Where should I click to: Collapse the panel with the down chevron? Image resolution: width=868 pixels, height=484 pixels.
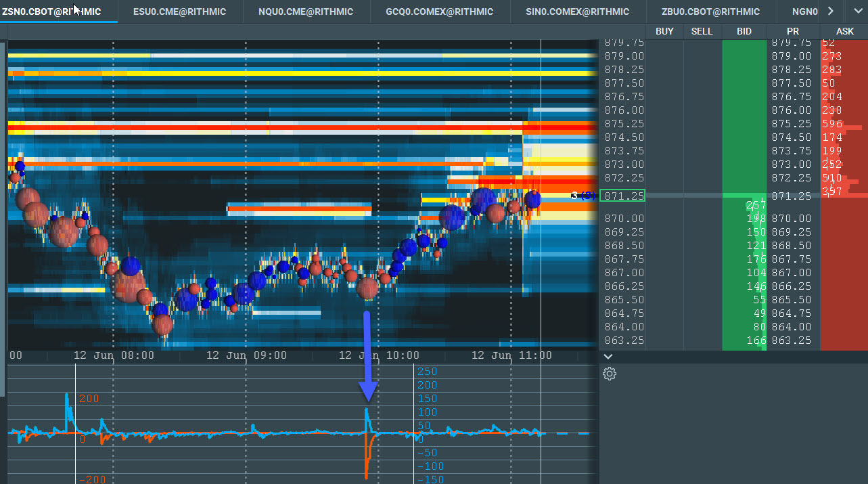[x=608, y=356]
